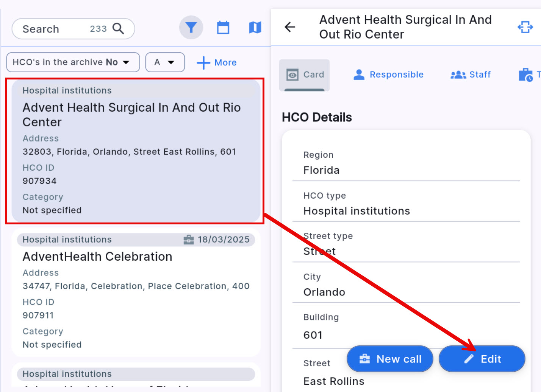Open the calendar view icon
Image resolution: width=541 pixels, height=392 pixels.
point(223,28)
